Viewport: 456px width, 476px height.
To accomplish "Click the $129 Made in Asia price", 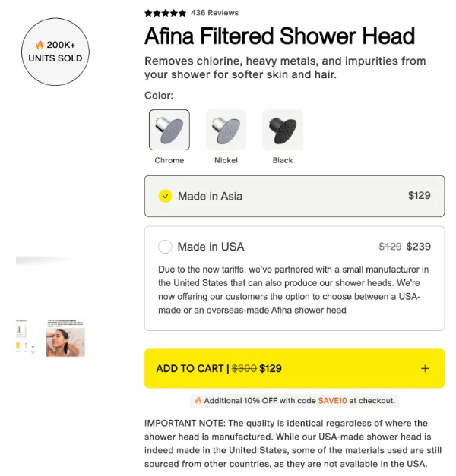I will click(x=419, y=195).
